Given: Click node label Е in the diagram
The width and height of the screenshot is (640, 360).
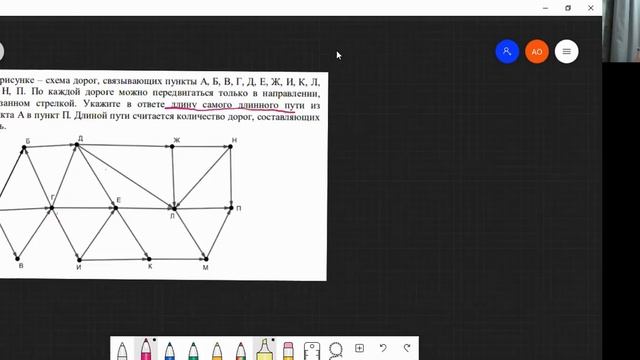Looking at the screenshot, I should [x=118, y=200].
